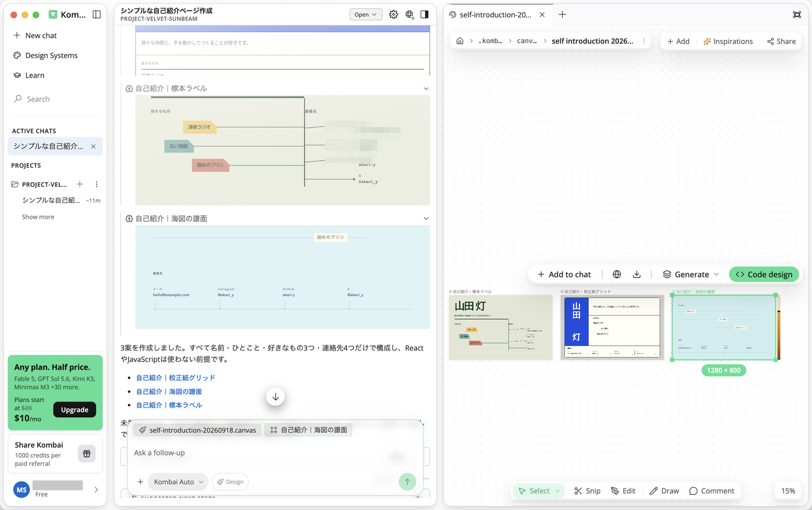Click the gift icon for Share Kombai
The height and width of the screenshot is (510, 812).
86,454
